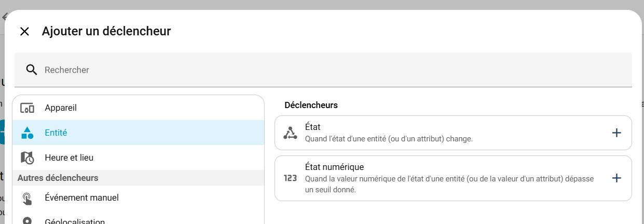Screen dimensions: 644x224
Task: Add the État trigger with plus button
Action: (x=616, y=133)
